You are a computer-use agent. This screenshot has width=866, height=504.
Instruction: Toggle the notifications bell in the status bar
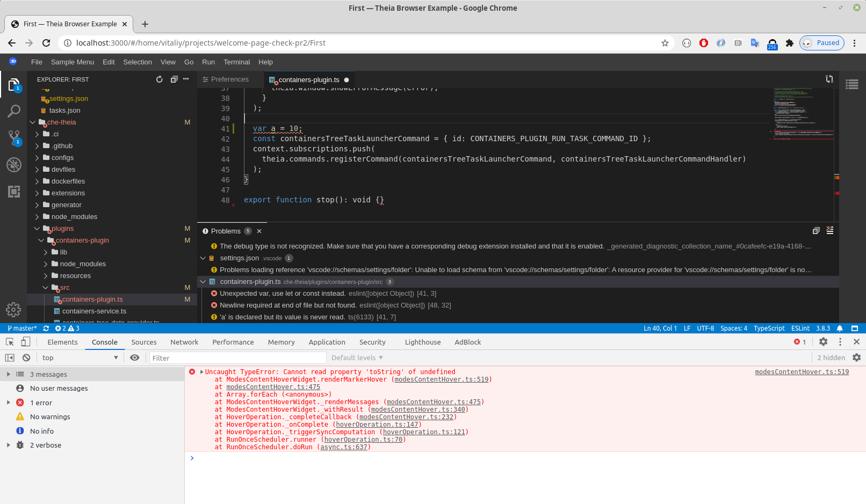pos(840,328)
